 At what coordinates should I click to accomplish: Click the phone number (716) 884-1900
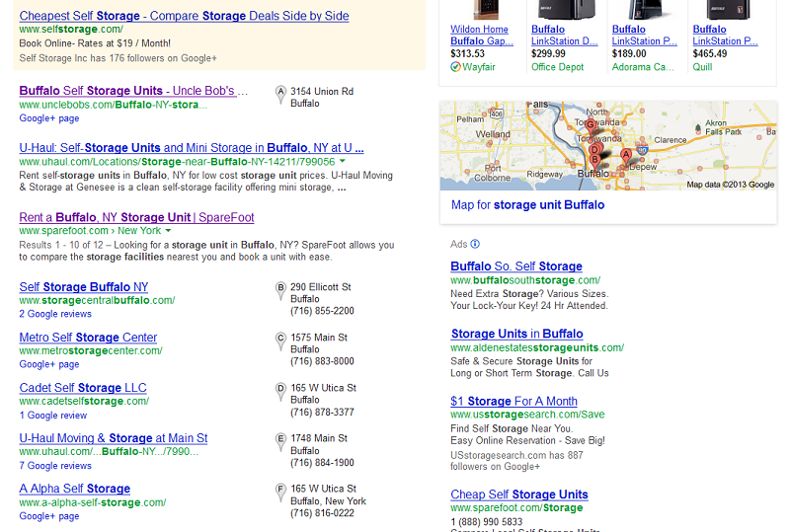pos(322,463)
